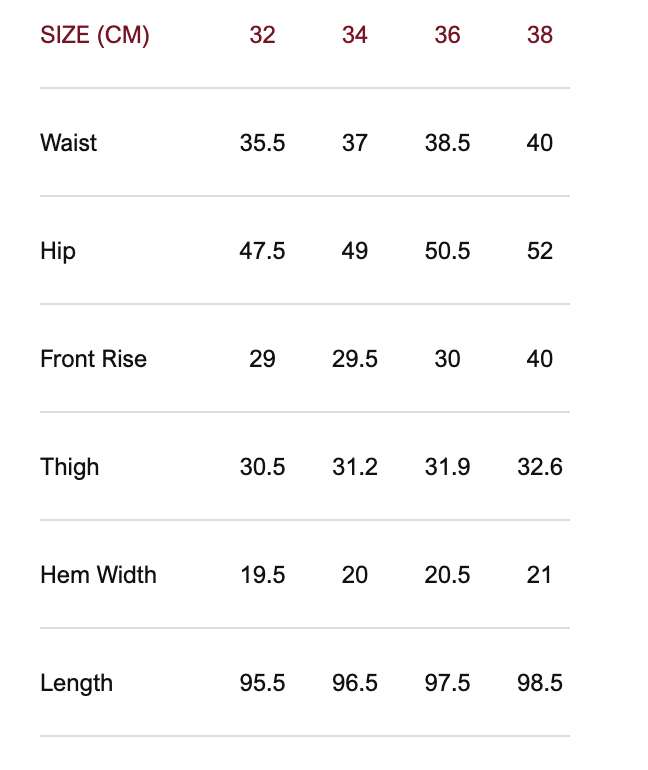Select the Thigh row label

(x=70, y=467)
